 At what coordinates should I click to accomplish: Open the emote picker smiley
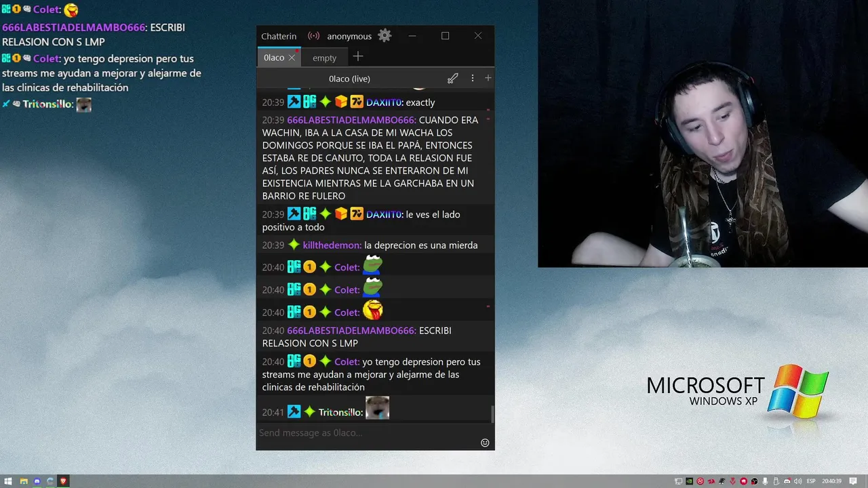pos(485,443)
